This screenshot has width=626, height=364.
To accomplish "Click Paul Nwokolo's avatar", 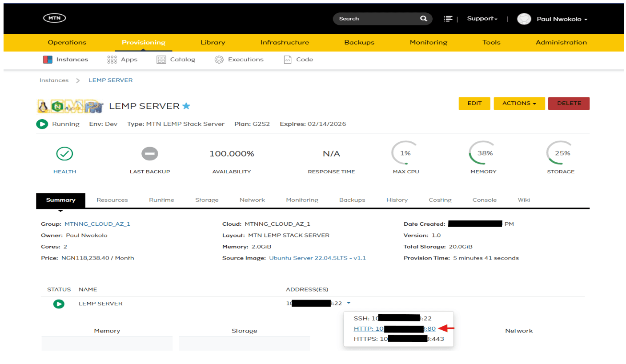I will [x=524, y=19].
